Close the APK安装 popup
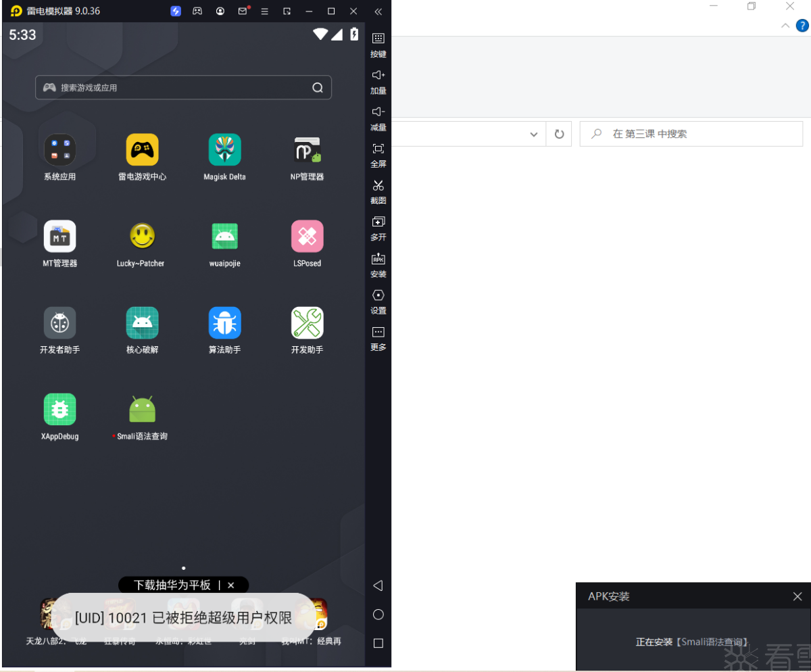811x672 pixels. click(797, 596)
